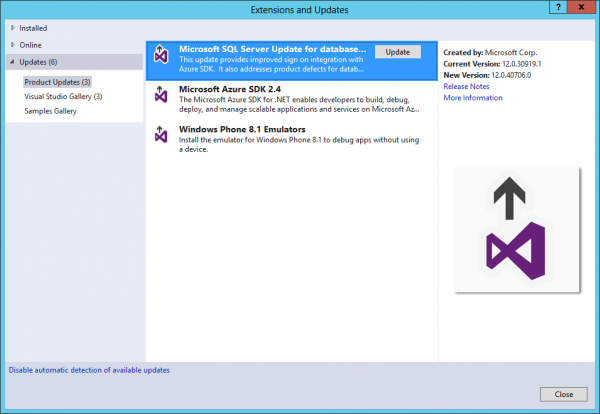Screen dimensions: 600x414
Task: Close the Extensions and Updates dialog with X
Action: pyautogui.click(x=581, y=7)
